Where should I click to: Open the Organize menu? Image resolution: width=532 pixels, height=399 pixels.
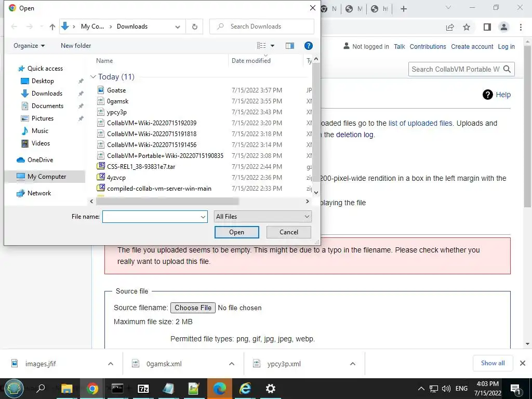click(29, 46)
